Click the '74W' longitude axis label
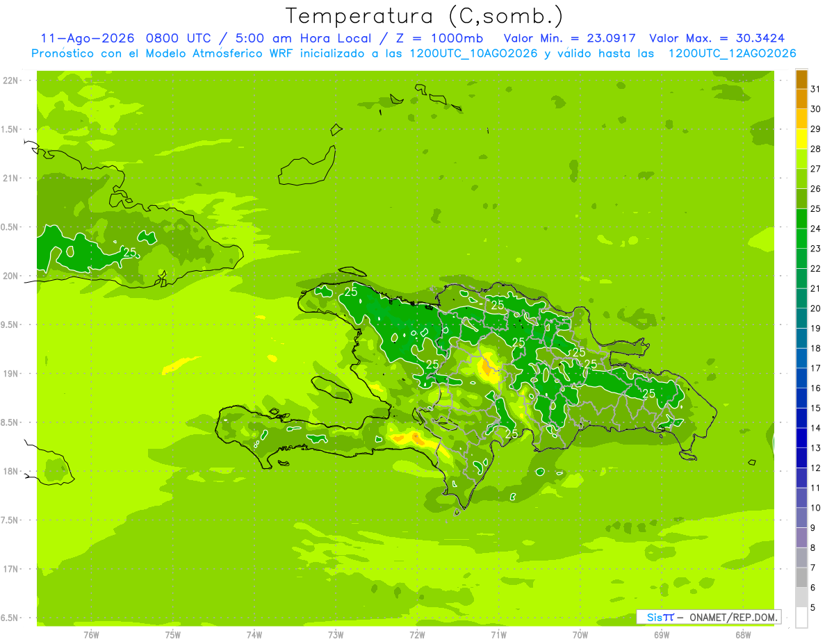 click(254, 634)
